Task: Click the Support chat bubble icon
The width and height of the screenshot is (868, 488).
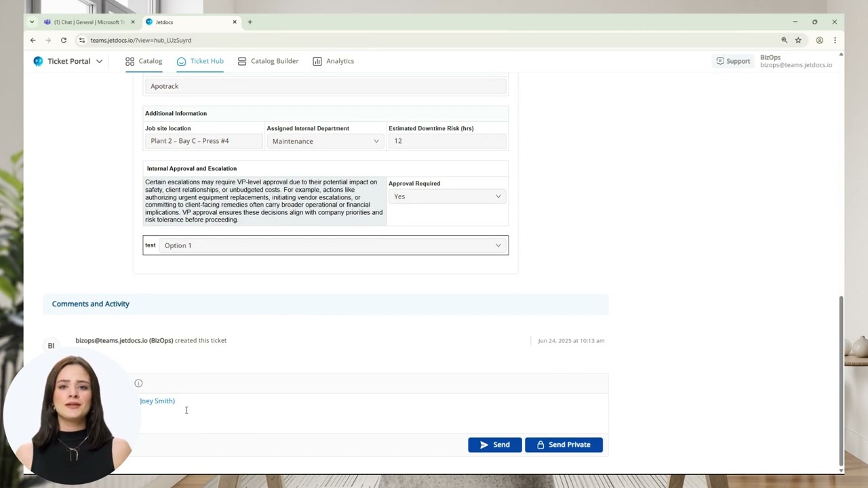Action: click(x=720, y=61)
